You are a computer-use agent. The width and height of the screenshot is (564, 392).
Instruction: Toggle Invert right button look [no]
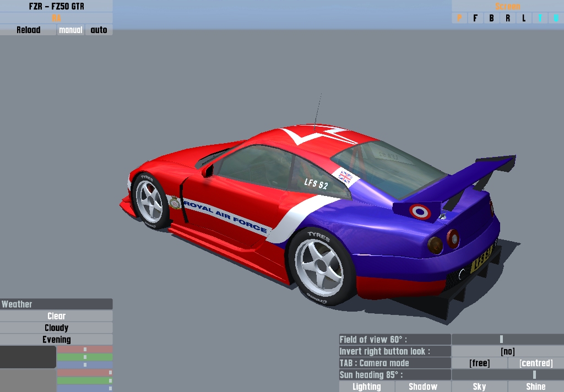(x=507, y=351)
